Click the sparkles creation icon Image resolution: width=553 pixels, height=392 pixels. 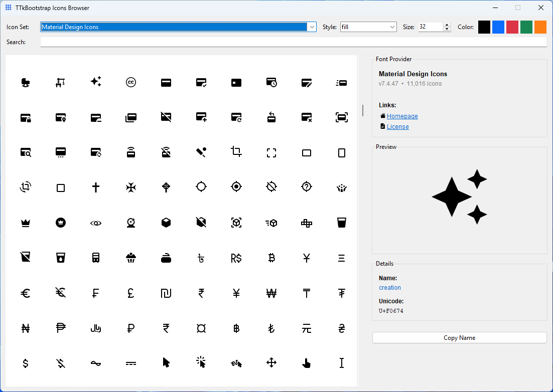[x=95, y=82]
